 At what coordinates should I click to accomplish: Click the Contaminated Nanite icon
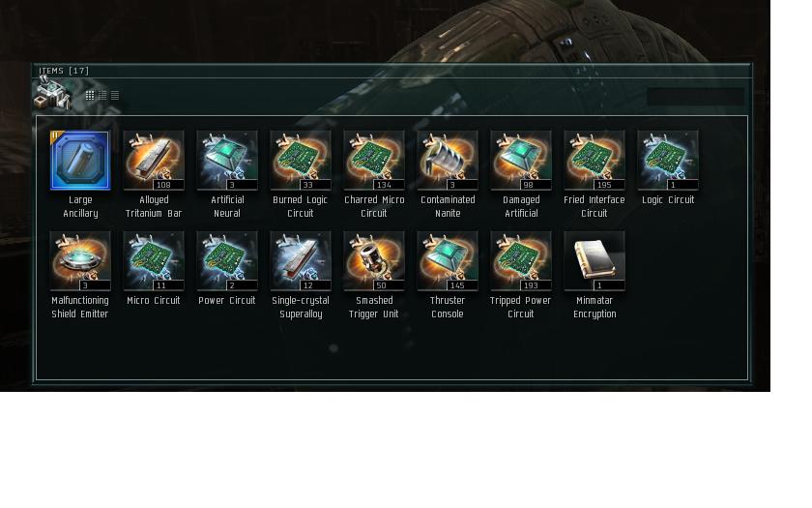click(x=448, y=161)
